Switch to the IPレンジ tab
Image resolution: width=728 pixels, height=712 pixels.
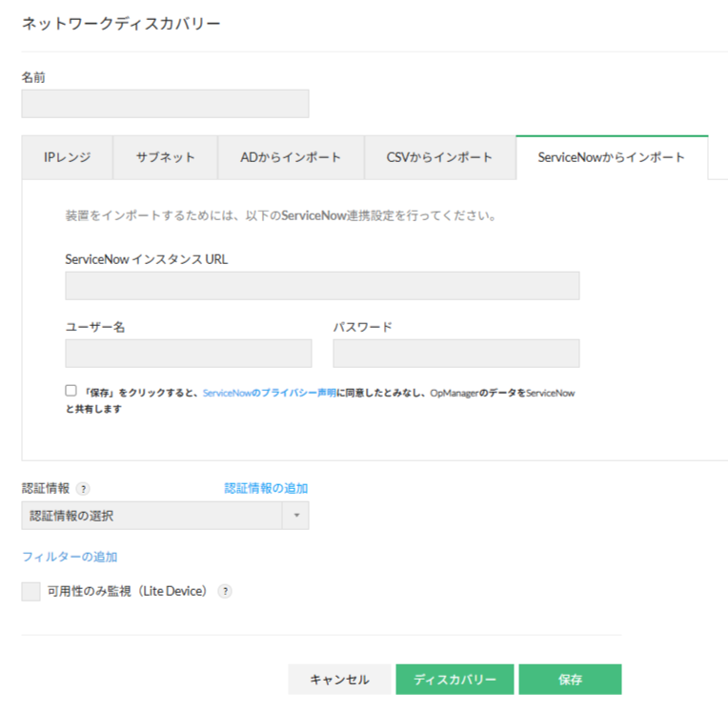click(x=68, y=157)
